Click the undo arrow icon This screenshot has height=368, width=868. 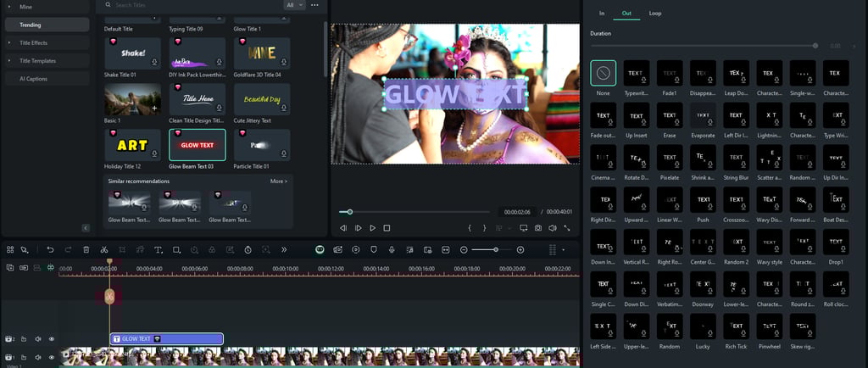click(50, 250)
